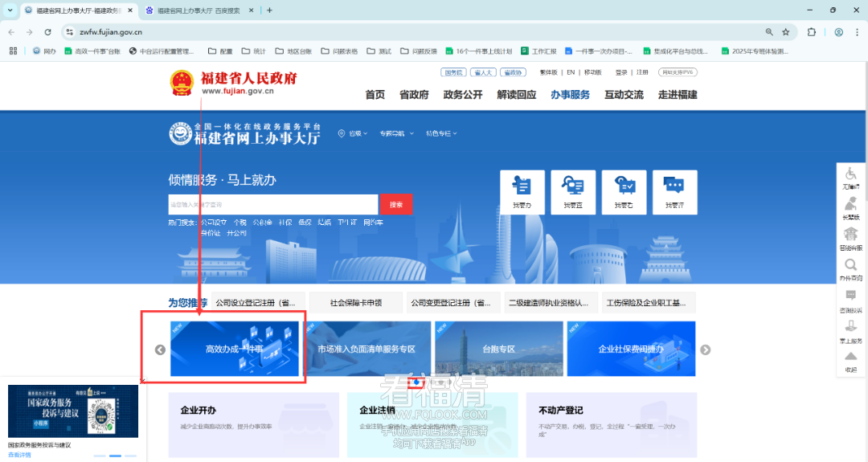
Task: Expand the 特色专栏 dropdown
Action: click(x=439, y=133)
